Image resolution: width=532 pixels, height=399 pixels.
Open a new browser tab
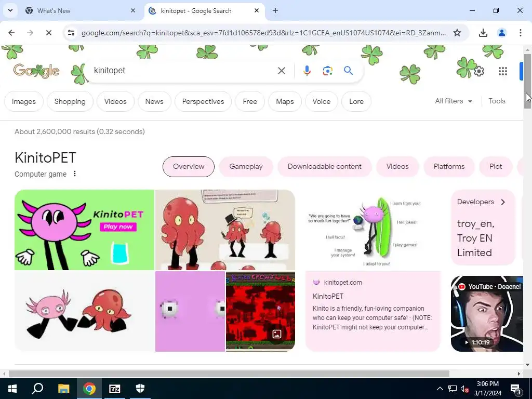275,10
